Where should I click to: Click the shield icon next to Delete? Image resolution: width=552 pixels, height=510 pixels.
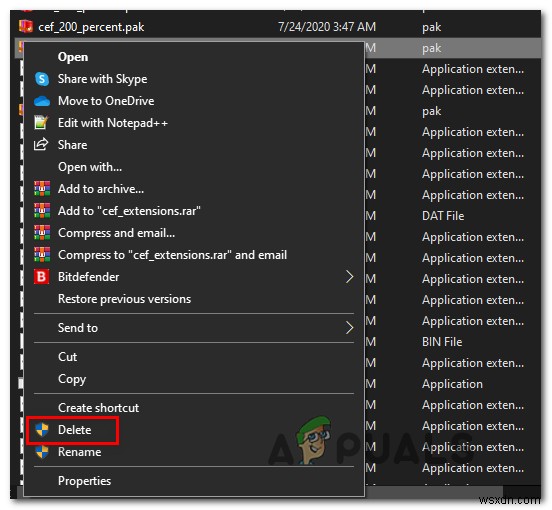click(x=42, y=430)
